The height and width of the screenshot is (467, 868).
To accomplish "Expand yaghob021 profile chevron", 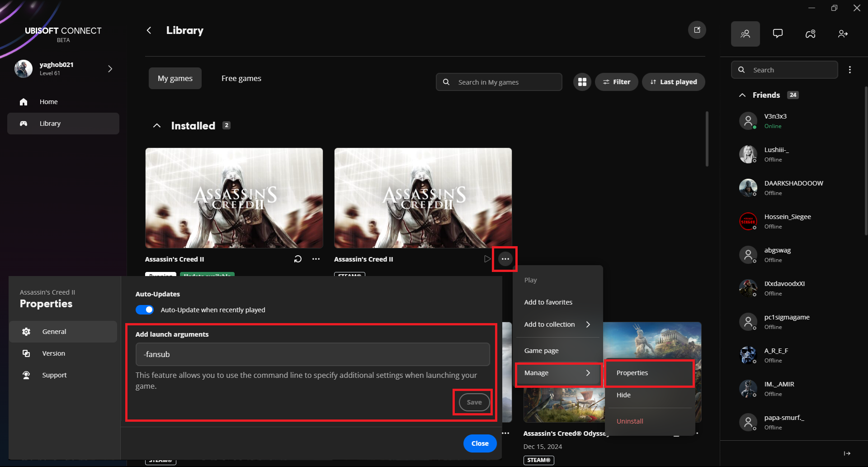I will (x=110, y=69).
